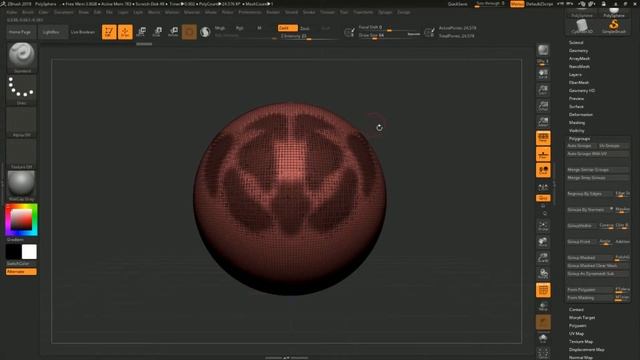
Task: Click the Scroll document icon
Action: click(543, 73)
